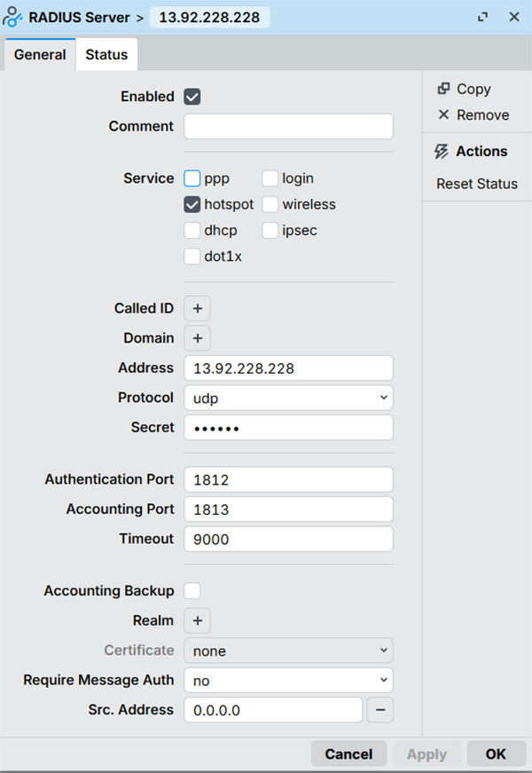This screenshot has height=773, width=532.
Task: Disable the hotspot service checkbox
Action: [x=192, y=204]
